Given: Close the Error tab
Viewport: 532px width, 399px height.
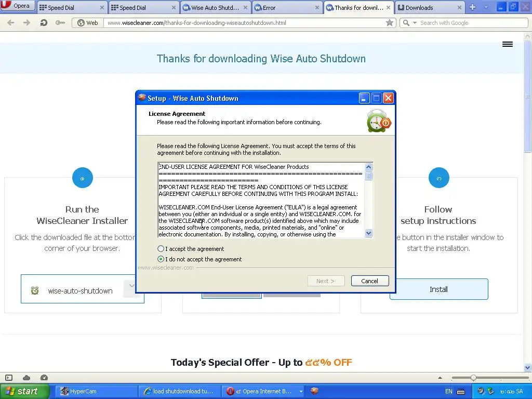Looking at the screenshot, I should coord(317,7).
